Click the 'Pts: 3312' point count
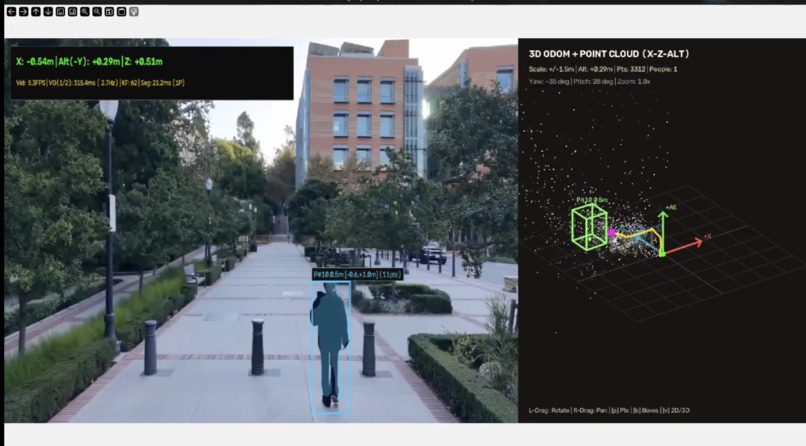The width and height of the screenshot is (806, 446). pyautogui.click(x=631, y=69)
